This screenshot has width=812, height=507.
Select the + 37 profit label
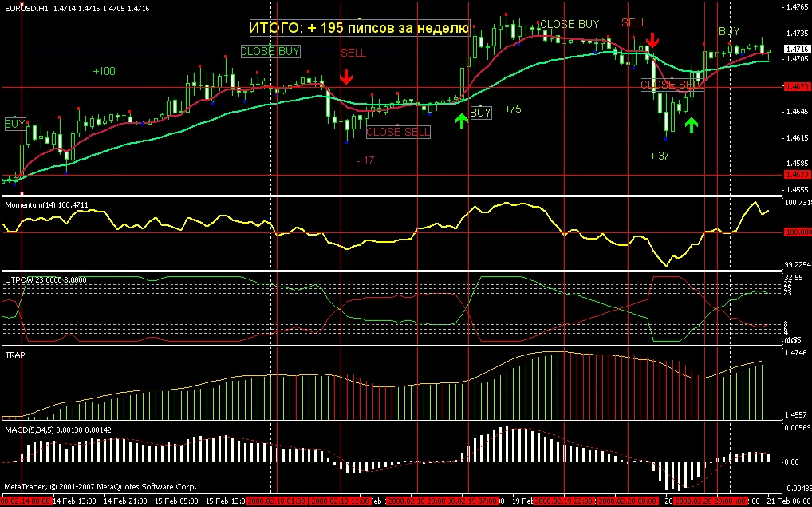point(659,156)
